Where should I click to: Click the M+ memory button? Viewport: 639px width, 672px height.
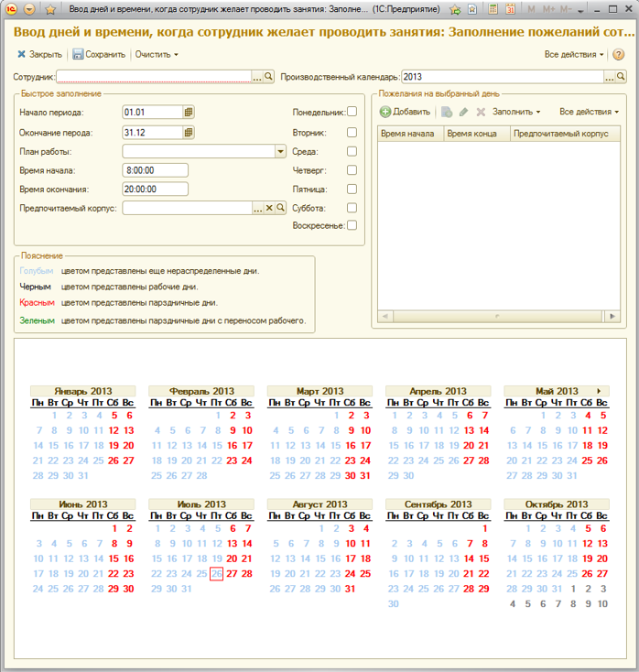coord(548,9)
